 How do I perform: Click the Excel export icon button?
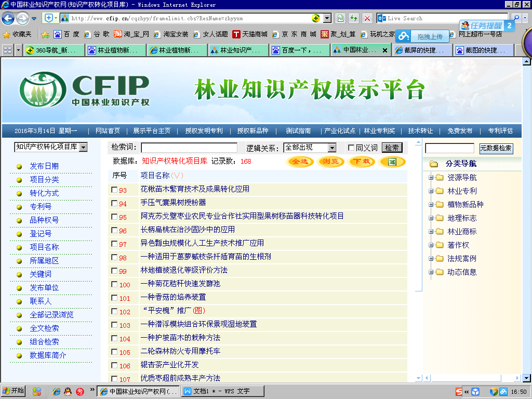pos(392,162)
